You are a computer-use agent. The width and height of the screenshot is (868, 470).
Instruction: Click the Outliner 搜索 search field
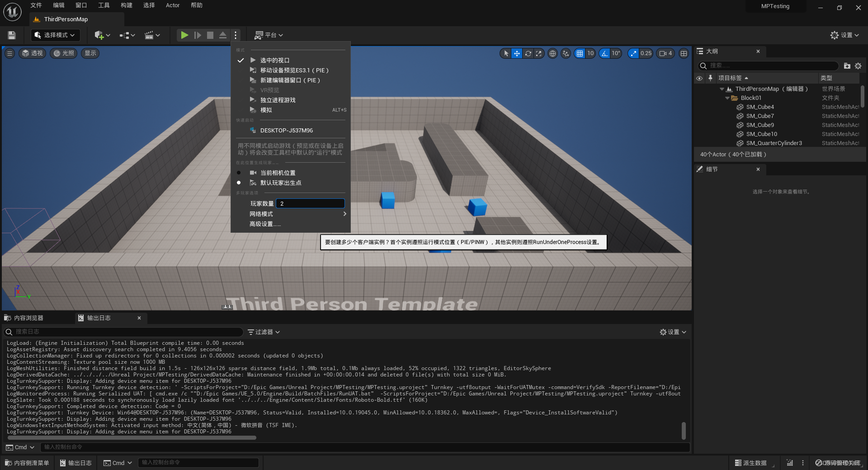click(x=769, y=66)
